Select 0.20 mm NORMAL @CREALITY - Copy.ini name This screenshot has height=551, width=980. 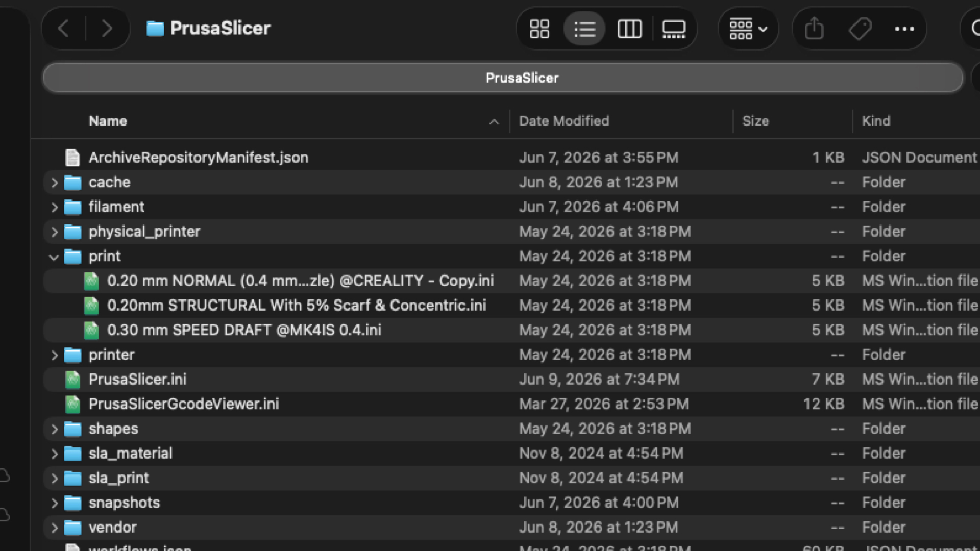click(x=301, y=281)
